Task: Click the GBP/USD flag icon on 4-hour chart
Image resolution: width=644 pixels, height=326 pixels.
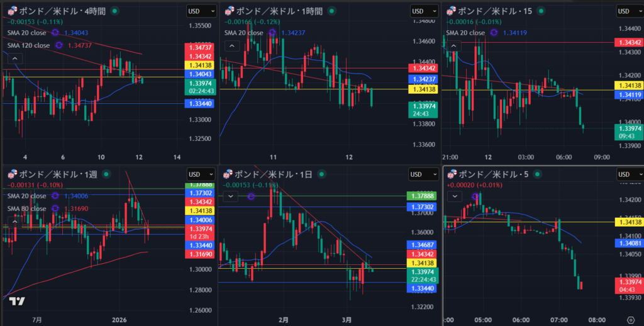Action: pyautogui.click(x=12, y=11)
